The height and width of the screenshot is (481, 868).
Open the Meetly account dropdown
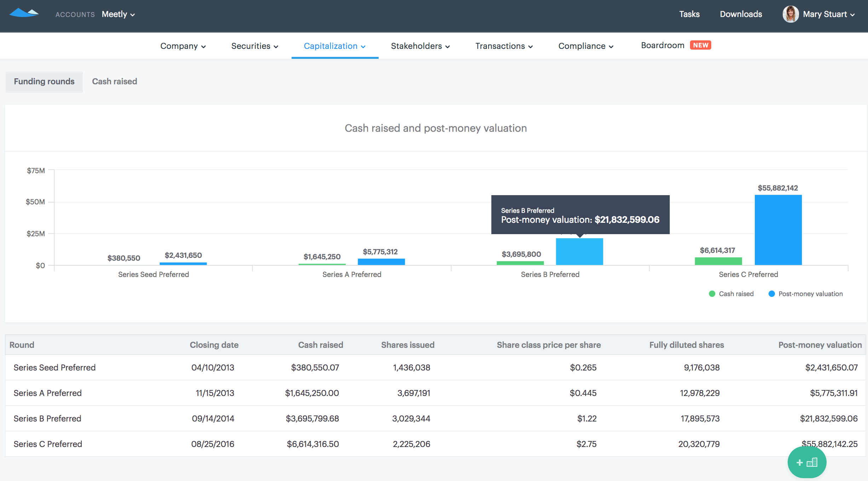[x=118, y=14]
